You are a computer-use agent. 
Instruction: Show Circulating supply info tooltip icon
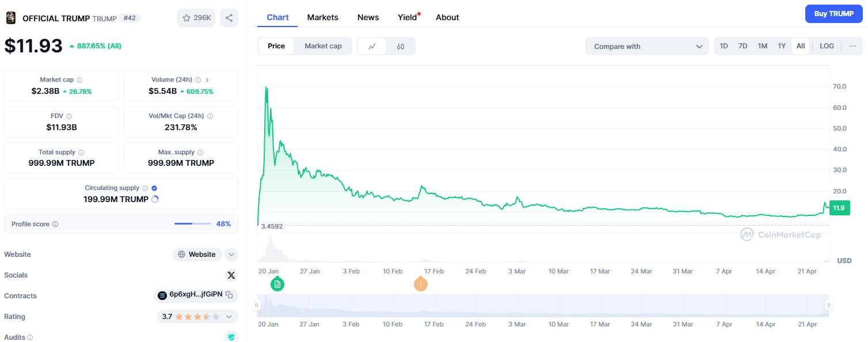pos(145,188)
